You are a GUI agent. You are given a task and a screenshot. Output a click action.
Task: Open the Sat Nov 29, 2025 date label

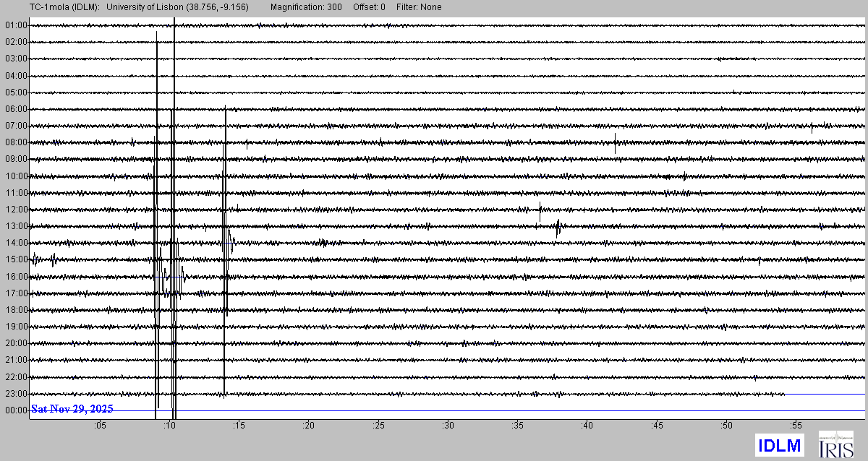(72, 409)
